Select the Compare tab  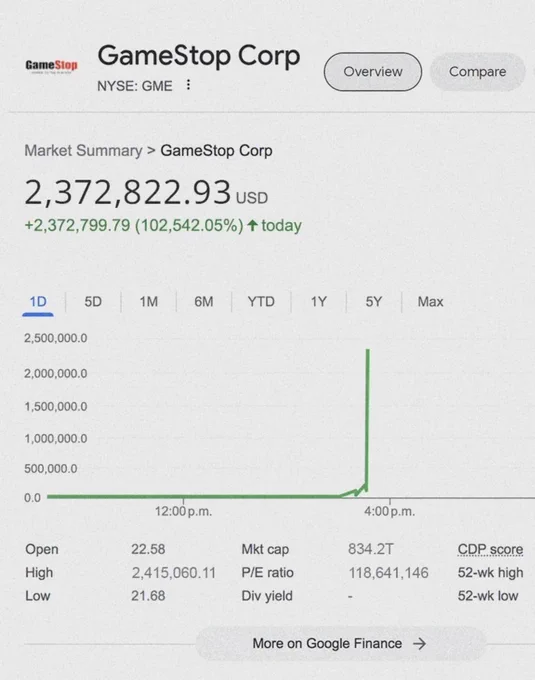coord(477,72)
